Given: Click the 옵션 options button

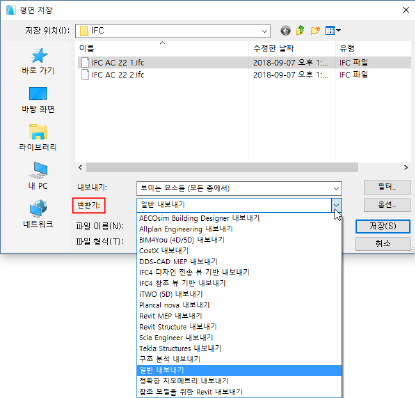Looking at the screenshot, I should tap(387, 205).
